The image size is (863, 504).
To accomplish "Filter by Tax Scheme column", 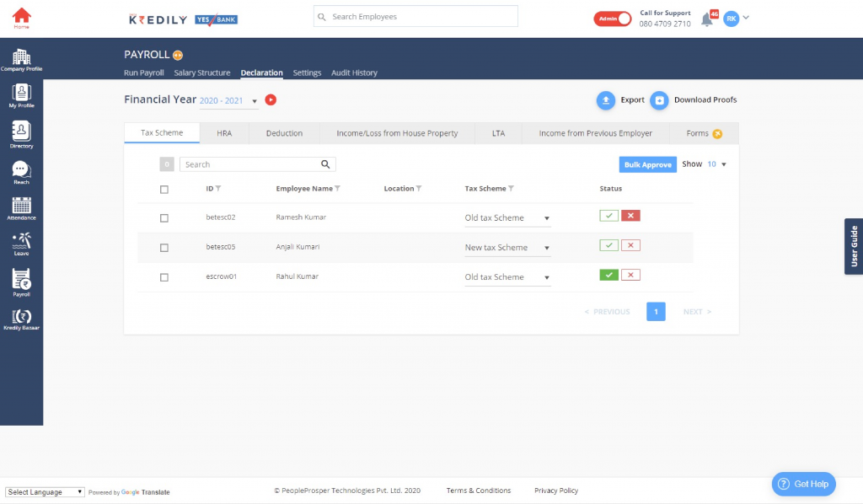I will [x=511, y=189].
